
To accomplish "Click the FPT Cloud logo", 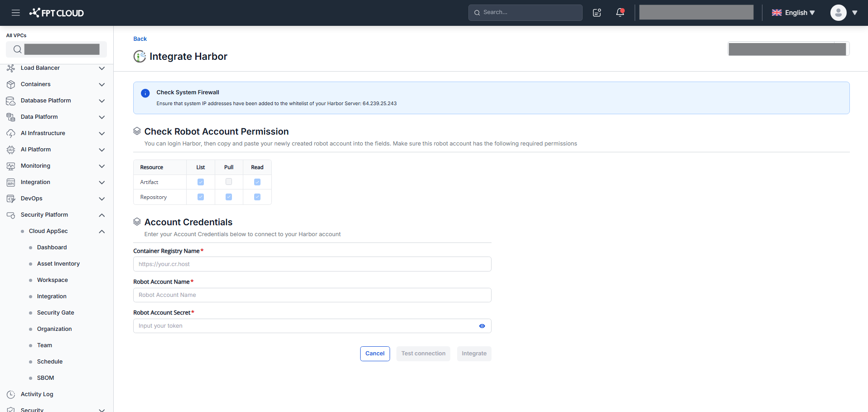I will point(57,13).
